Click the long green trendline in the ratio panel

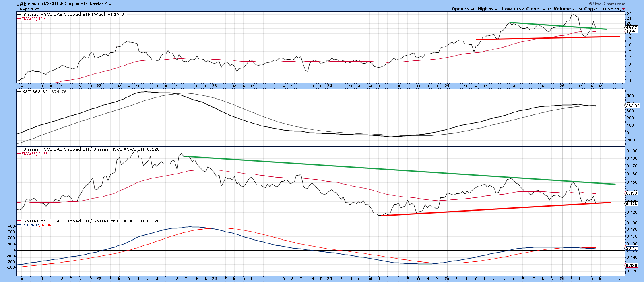399,170
